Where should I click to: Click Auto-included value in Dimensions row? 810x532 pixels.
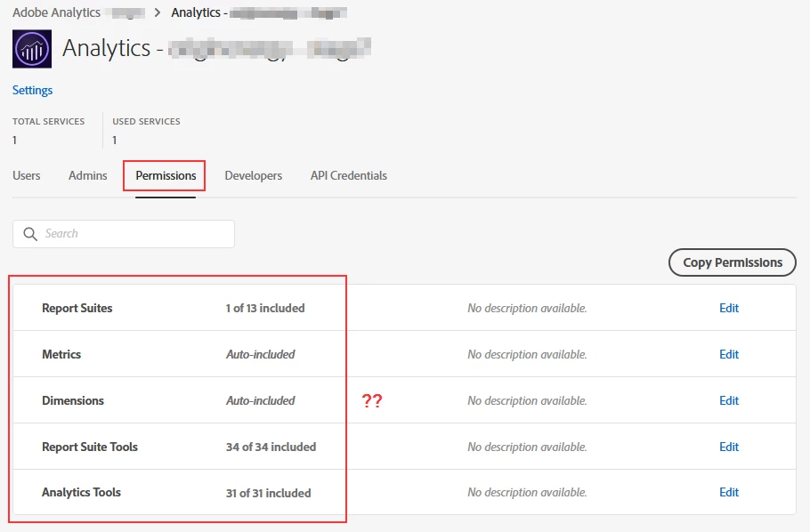[x=260, y=400]
